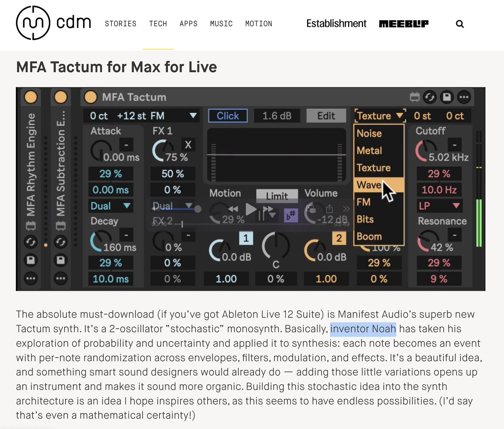Select Boom from the oscillator list
This screenshot has width=504, height=429.
pos(379,237)
